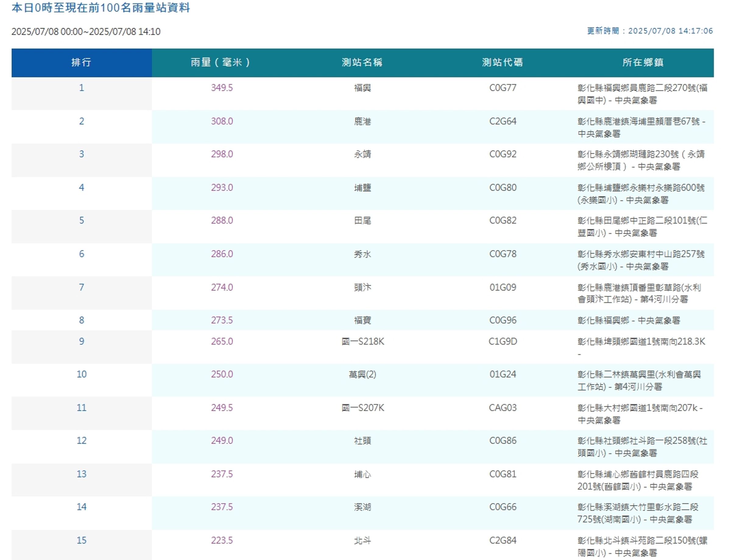Select station name 秀水
731x560 pixels.
point(362,254)
